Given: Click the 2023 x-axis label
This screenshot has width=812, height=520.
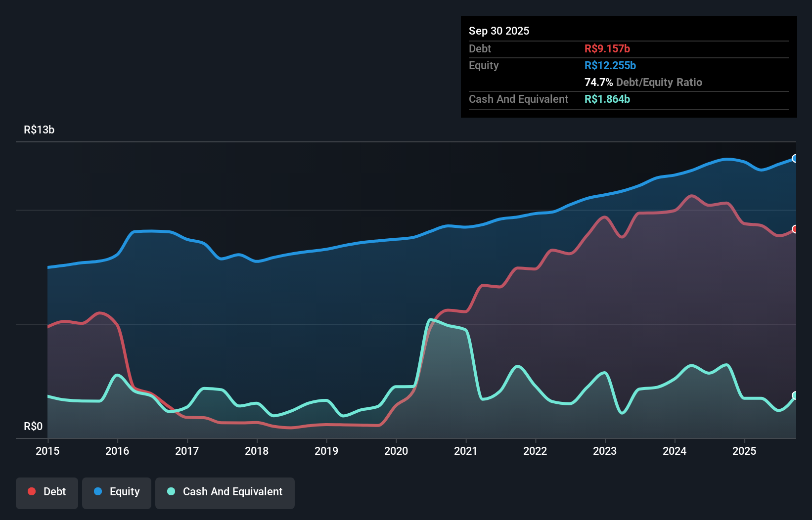Looking at the screenshot, I should tap(605, 451).
